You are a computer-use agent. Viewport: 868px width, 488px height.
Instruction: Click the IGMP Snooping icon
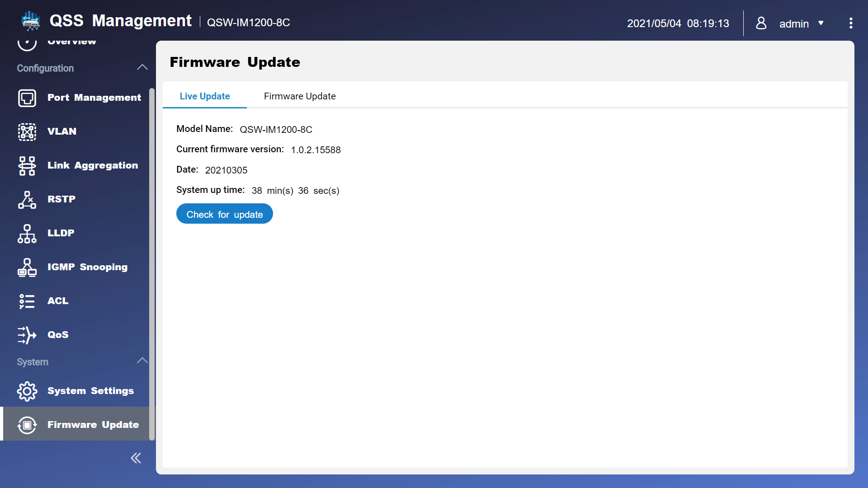27,267
